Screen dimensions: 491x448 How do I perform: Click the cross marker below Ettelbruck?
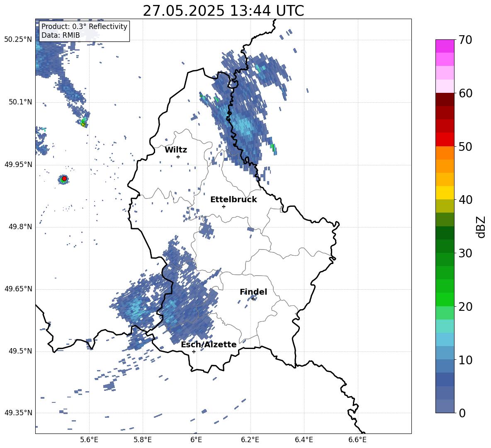tap(224, 206)
